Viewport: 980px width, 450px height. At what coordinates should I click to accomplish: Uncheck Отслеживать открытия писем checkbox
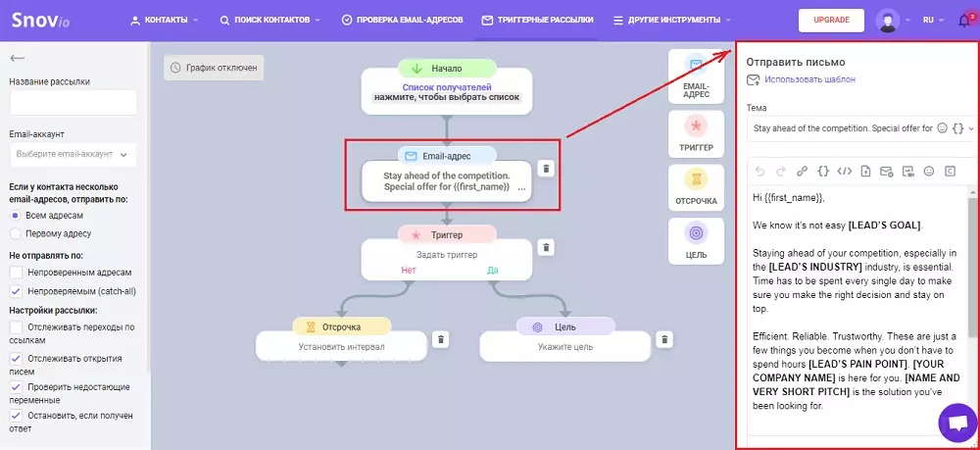tap(17, 359)
